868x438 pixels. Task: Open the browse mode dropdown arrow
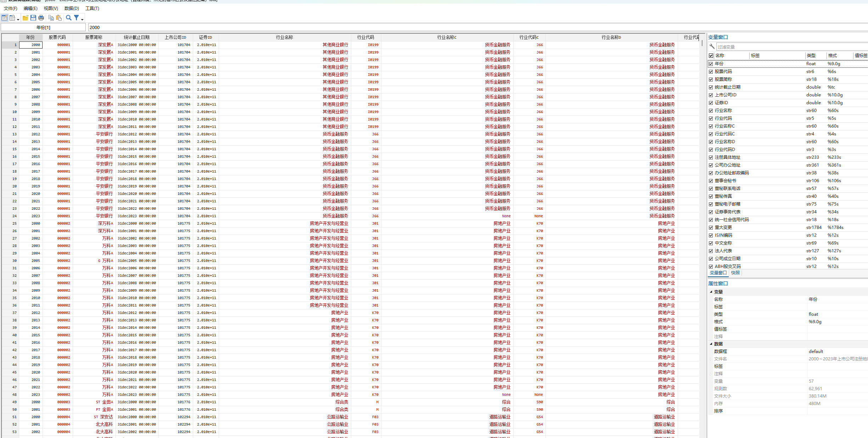pos(18,19)
